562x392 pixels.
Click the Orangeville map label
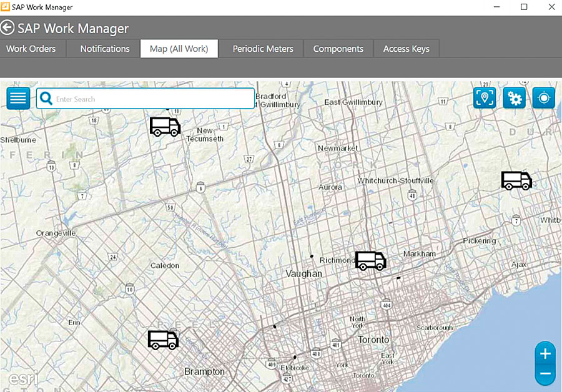56,233
